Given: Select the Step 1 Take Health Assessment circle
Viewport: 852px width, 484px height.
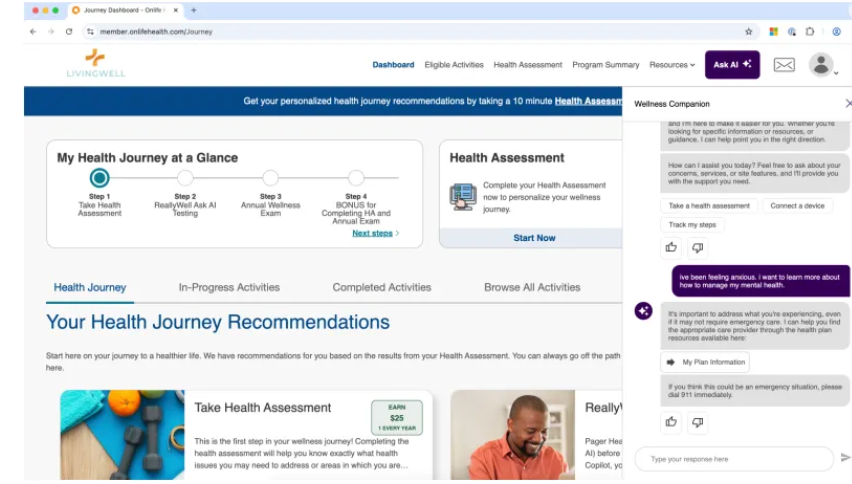Looking at the screenshot, I should pos(100,178).
